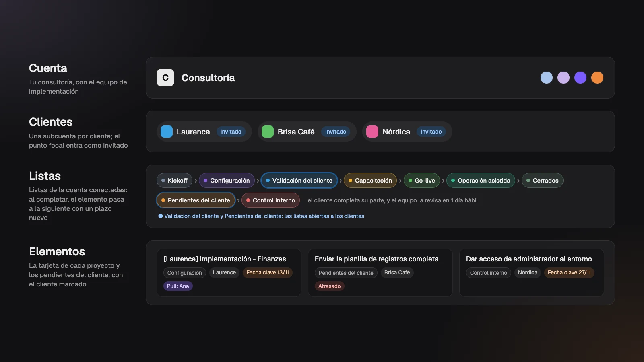Click the Brisa Café tag on card
The height and width of the screenshot is (362, 644).
[397, 273]
